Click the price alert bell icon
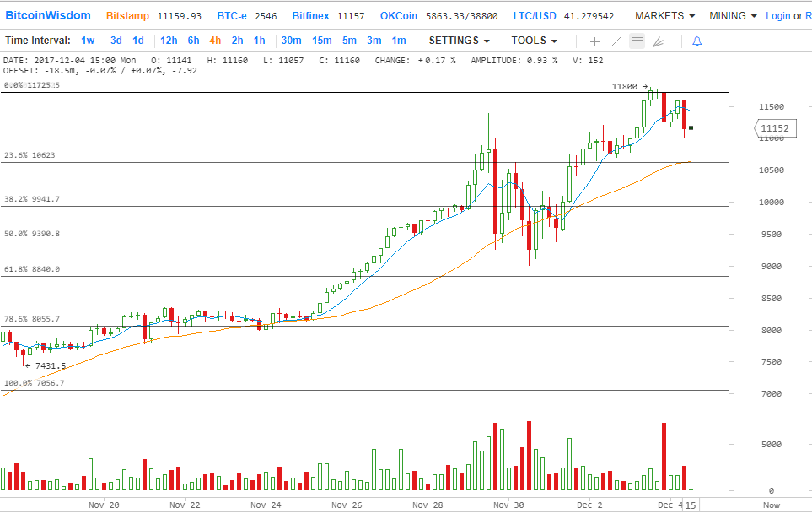 696,41
